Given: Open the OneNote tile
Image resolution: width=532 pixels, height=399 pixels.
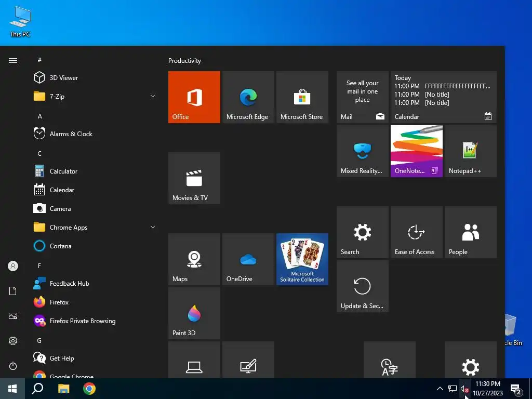Looking at the screenshot, I should (x=416, y=151).
